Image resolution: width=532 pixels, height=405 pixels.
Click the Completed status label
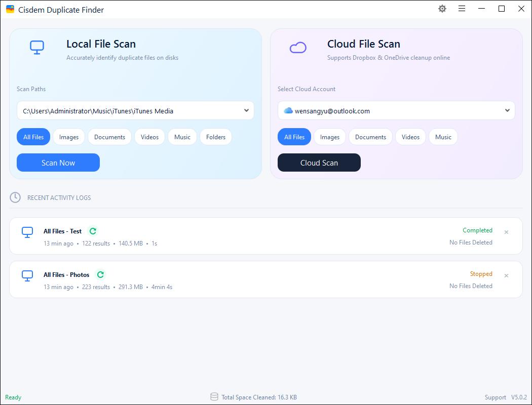(477, 230)
